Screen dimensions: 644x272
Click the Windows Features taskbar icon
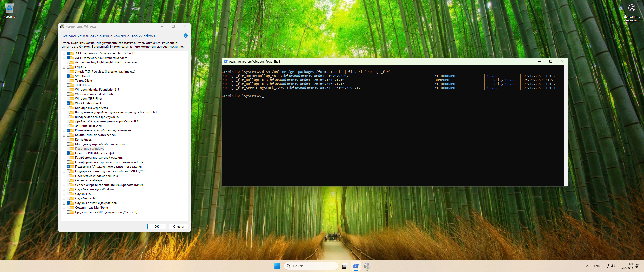pos(367,266)
